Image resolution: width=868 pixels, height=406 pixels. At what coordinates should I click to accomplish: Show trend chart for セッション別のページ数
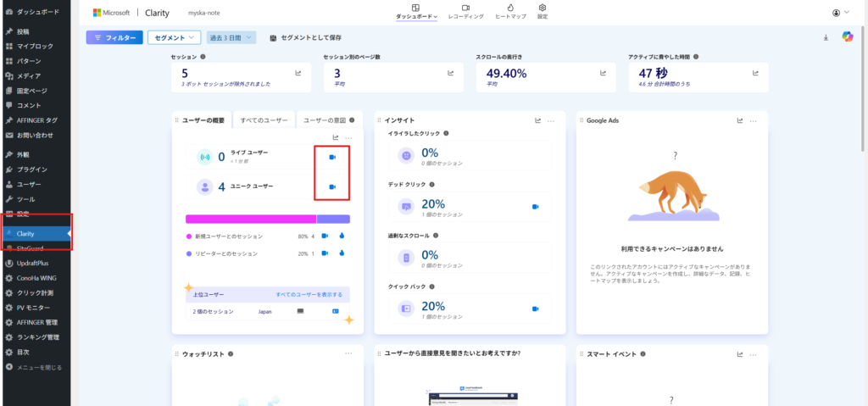tap(451, 73)
